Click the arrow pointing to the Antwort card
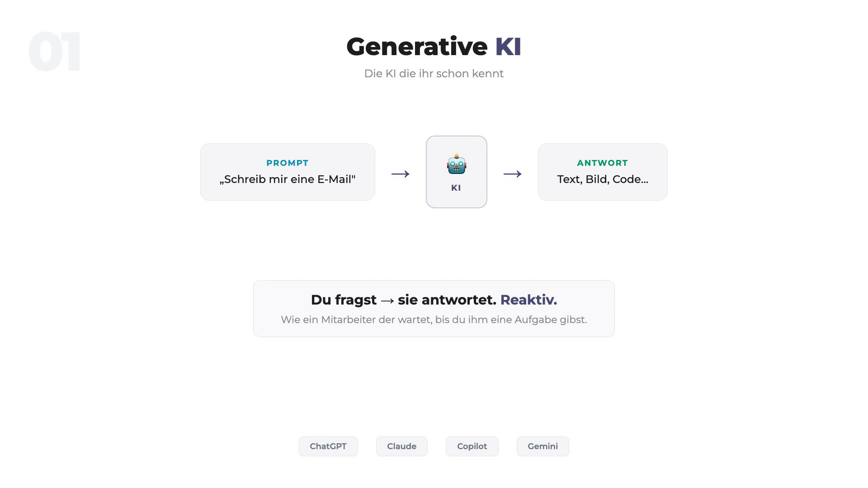This screenshot has width=868, height=488. (x=512, y=174)
